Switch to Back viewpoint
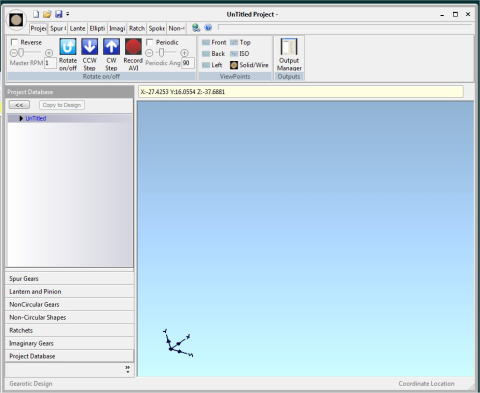The width and height of the screenshot is (480, 393). pyautogui.click(x=213, y=54)
